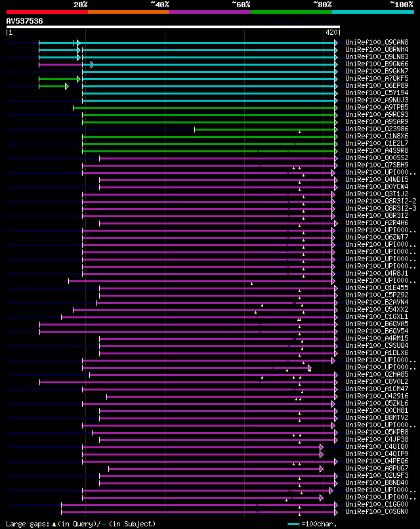Image resolution: width=420 pixels, height=529 pixels.
Task: Select label UniRef100_C4JP38
Action: 377,440
